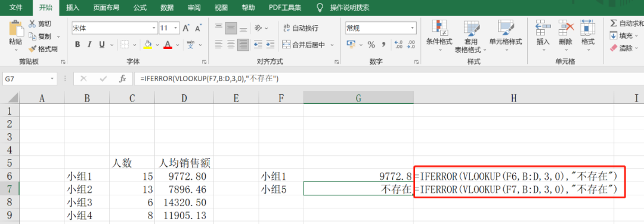
Task: Align text right
Action: pos(243,44)
